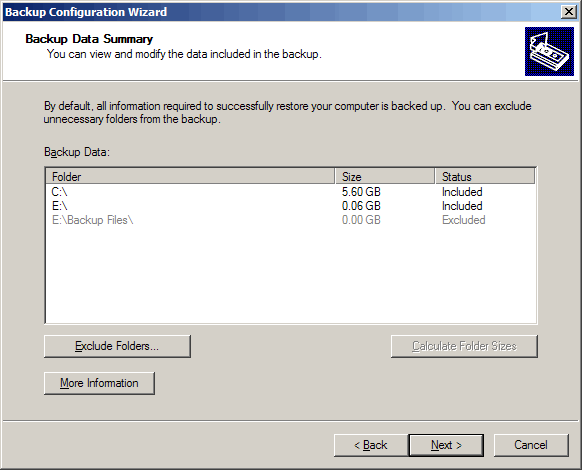Click the More Information button
This screenshot has height=470, width=582.
(99, 383)
